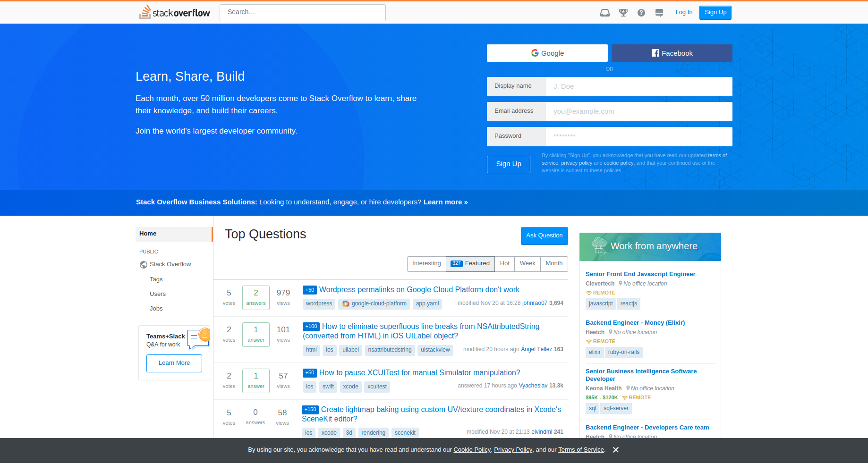The image size is (868, 463).
Task: Open Stack Overflow sidebar item
Action: point(170,264)
